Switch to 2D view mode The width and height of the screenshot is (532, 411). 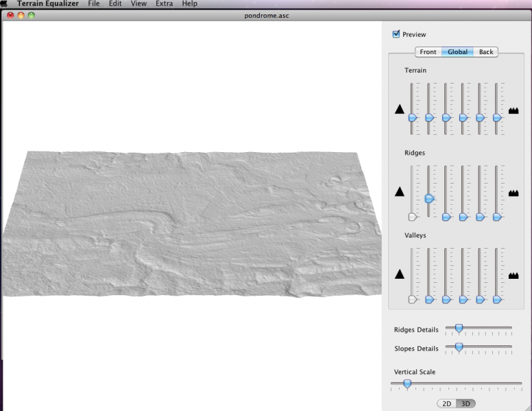[446, 403]
